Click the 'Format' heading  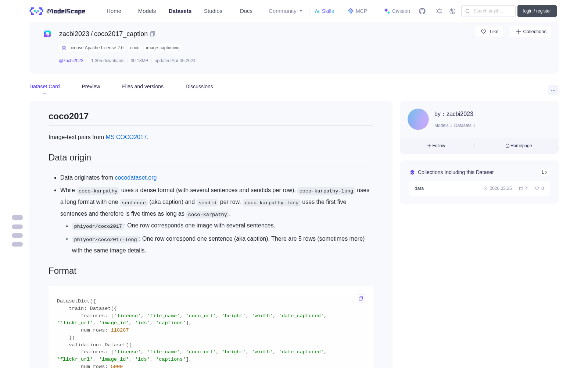[x=62, y=271]
